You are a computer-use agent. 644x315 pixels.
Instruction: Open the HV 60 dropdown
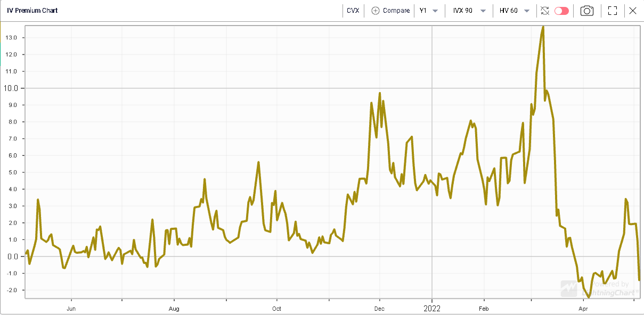[x=514, y=11]
